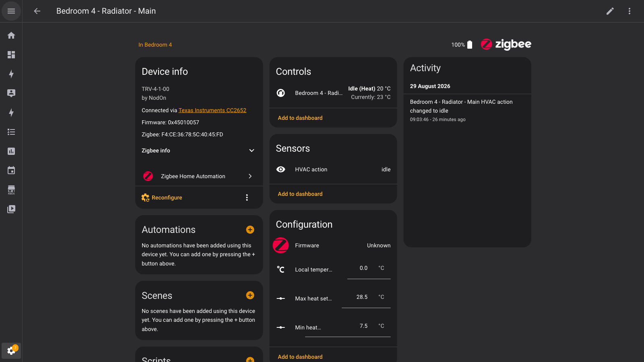Click Firmware: 0x45010057 text
Viewport: 644px width, 362px height.
pos(170,122)
